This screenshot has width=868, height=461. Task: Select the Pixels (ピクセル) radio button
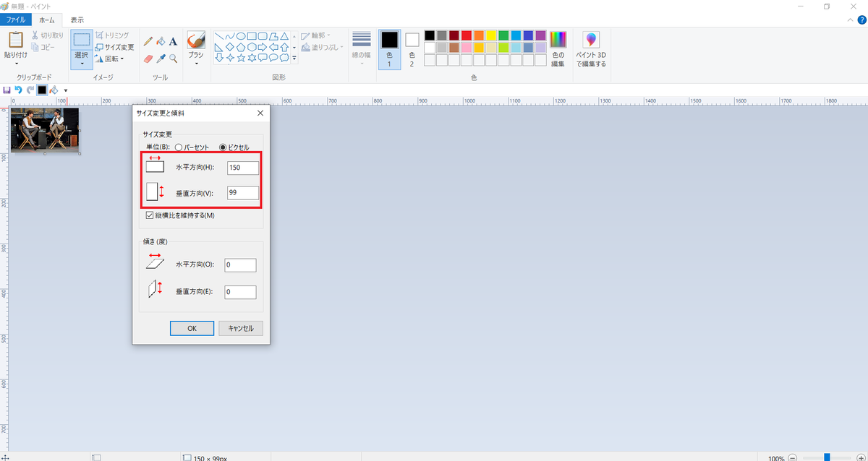(222, 147)
